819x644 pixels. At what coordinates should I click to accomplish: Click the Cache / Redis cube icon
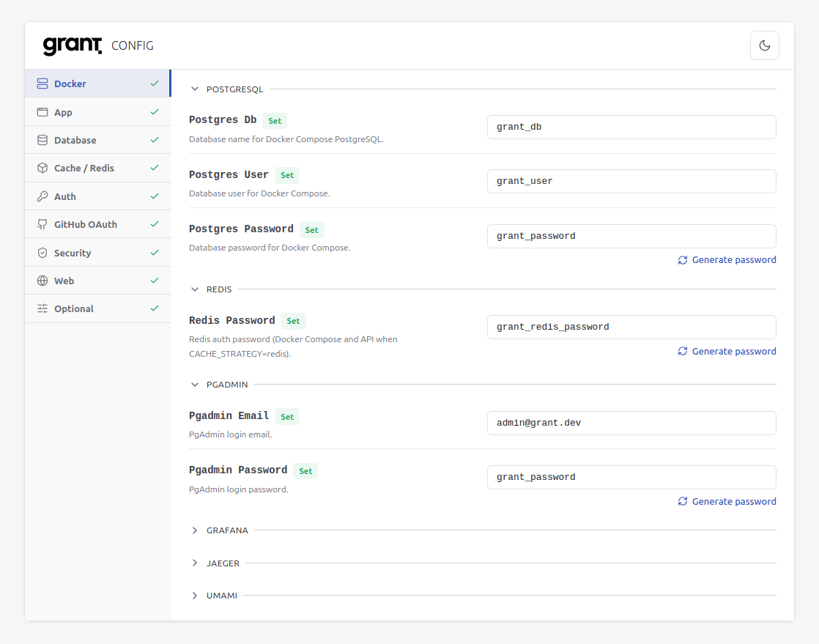(x=42, y=168)
